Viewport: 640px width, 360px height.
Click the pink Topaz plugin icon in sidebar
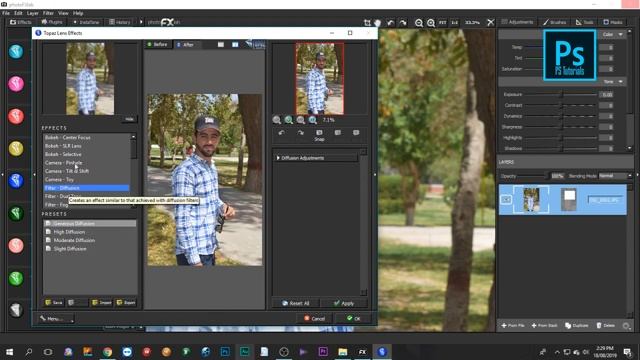click(16, 246)
